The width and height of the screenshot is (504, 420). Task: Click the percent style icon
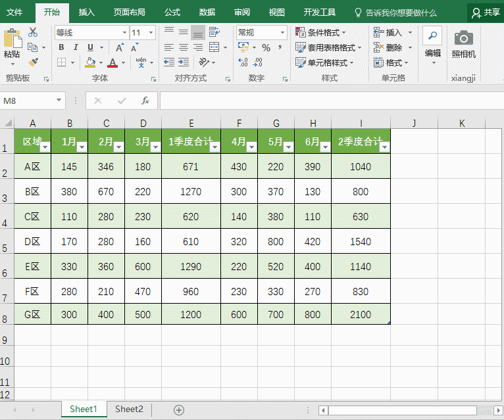coord(266,47)
